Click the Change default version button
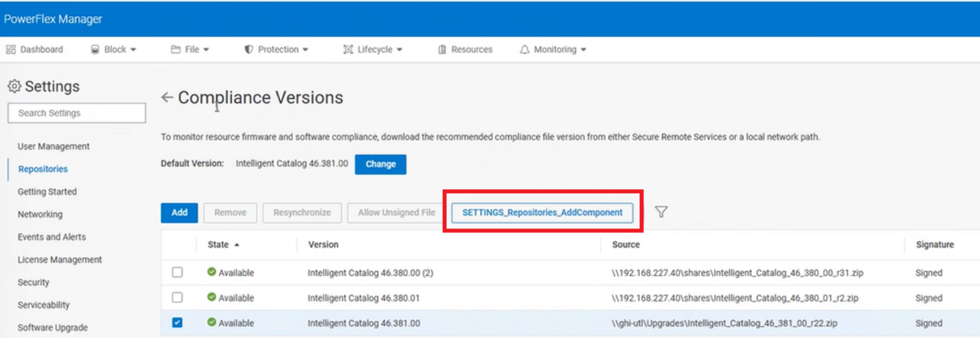This screenshot has width=980, height=338. pos(380,164)
